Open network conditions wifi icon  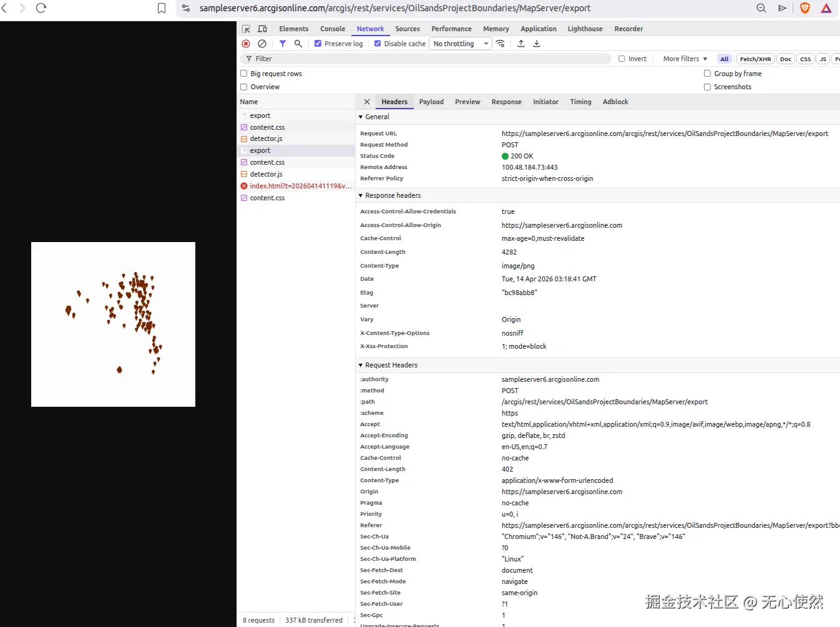pyautogui.click(x=501, y=44)
